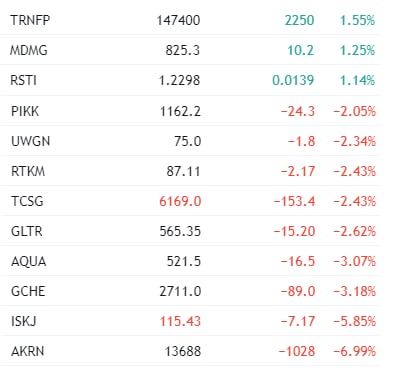400x374 pixels.
Task: Click TRNFP last price 147400
Action: (178, 20)
